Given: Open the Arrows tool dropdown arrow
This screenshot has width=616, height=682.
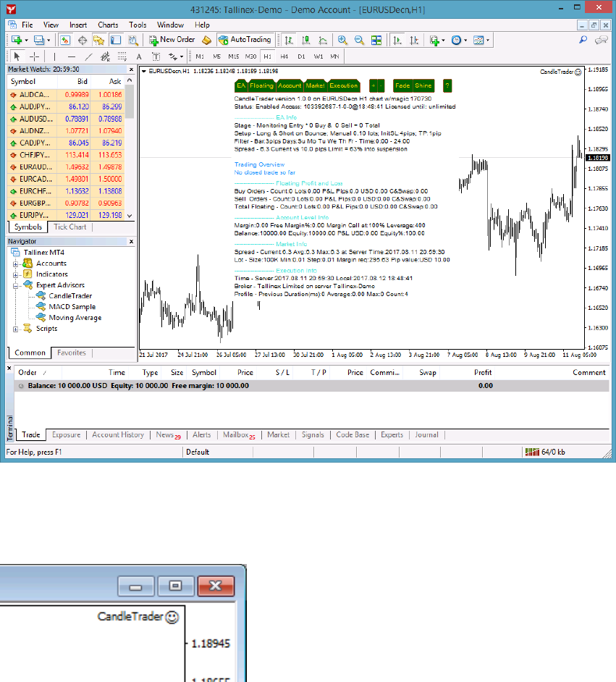Looking at the screenshot, I should [x=181, y=57].
